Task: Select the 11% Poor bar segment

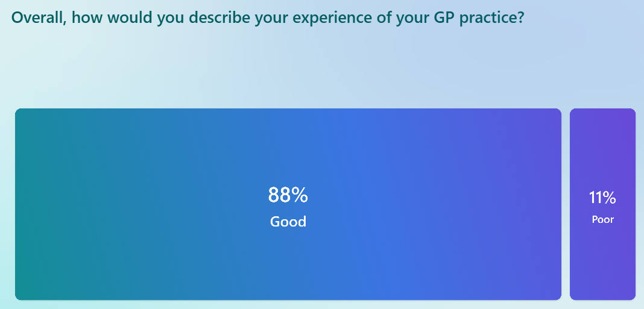Action: coord(602,204)
